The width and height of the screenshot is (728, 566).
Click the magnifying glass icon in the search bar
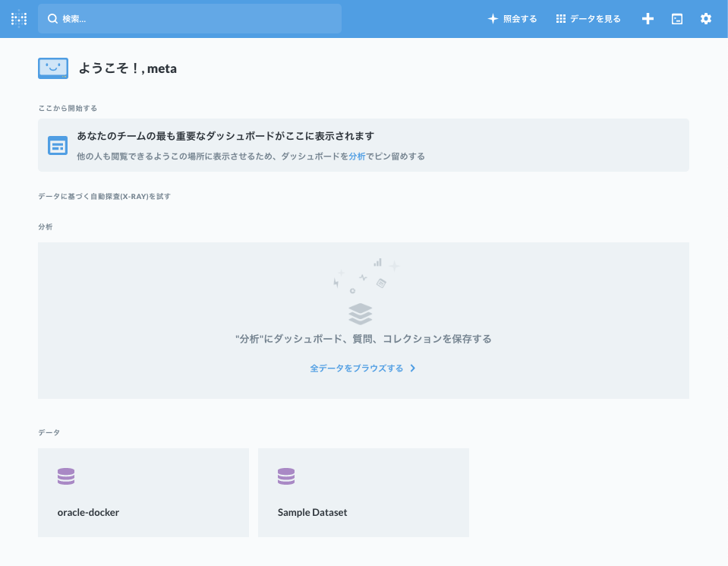pyautogui.click(x=52, y=18)
